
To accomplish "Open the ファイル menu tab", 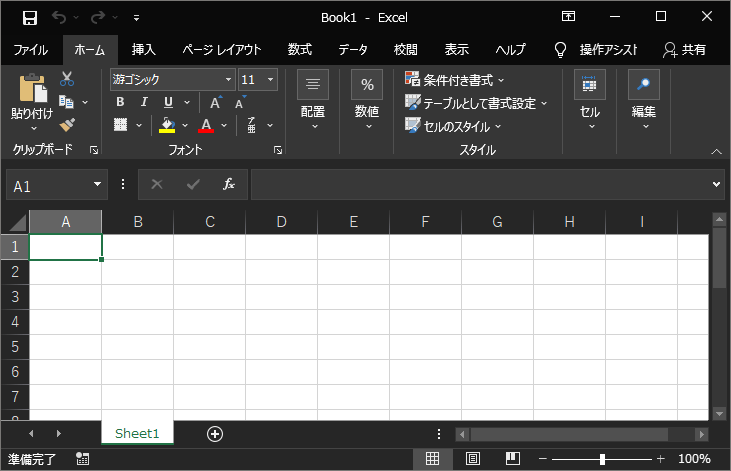I will 31,50.
